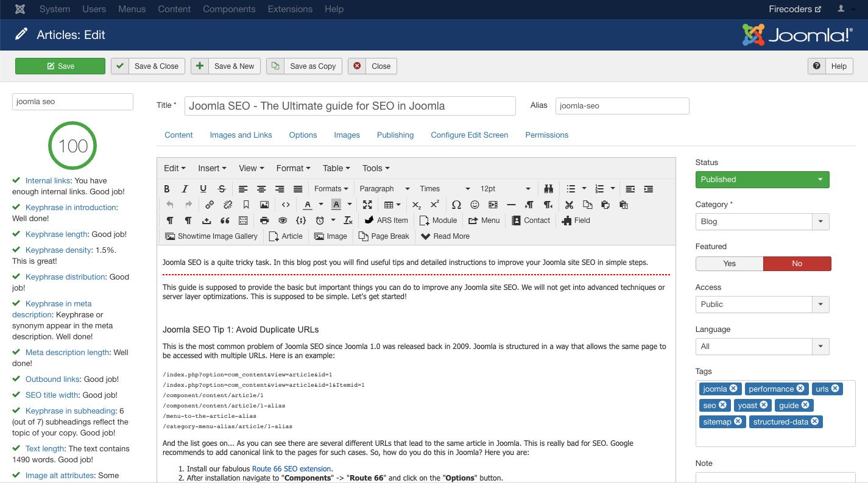Click the Alias field containing joomla-seo
Screen dimensions: 868x483
click(622, 106)
